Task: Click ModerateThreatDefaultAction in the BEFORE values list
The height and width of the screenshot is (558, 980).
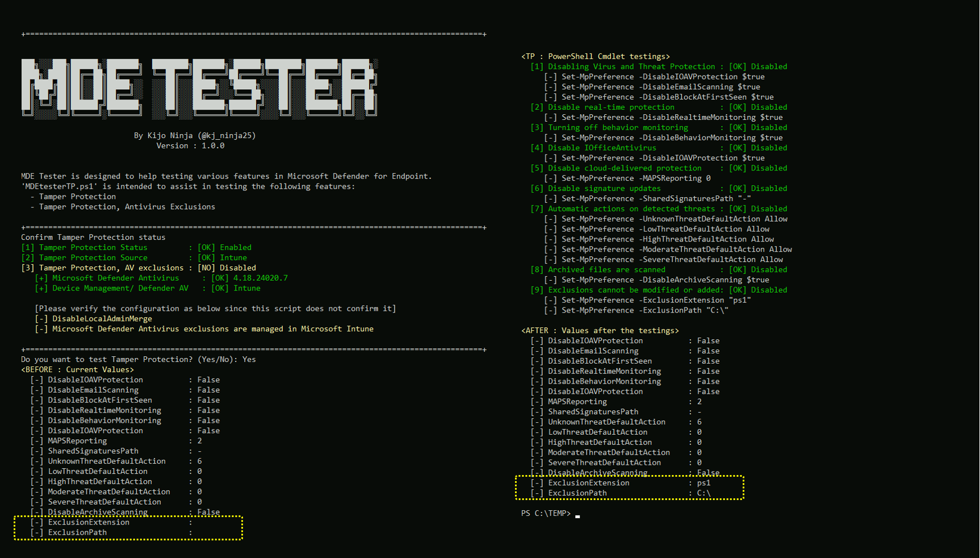Action: coord(116,492)
